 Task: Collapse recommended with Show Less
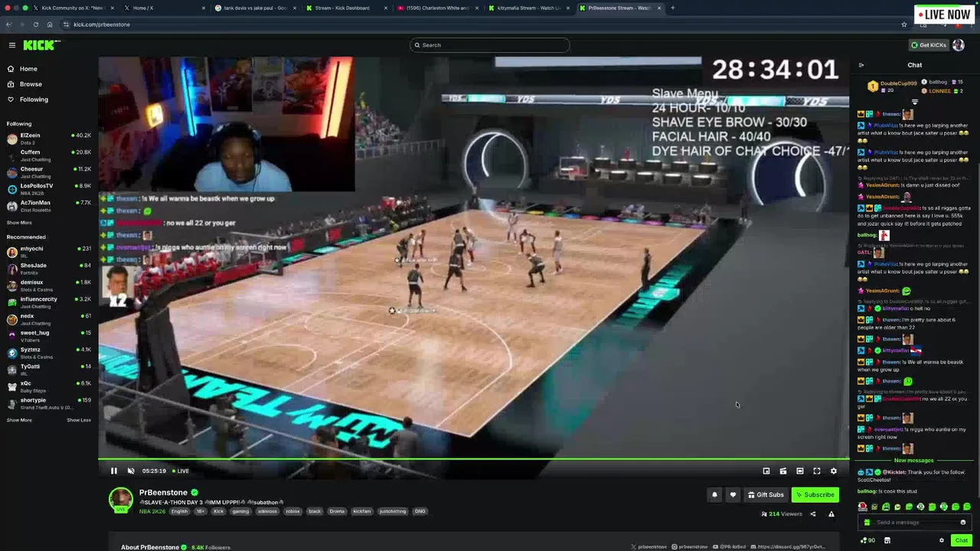pos(79,420)
